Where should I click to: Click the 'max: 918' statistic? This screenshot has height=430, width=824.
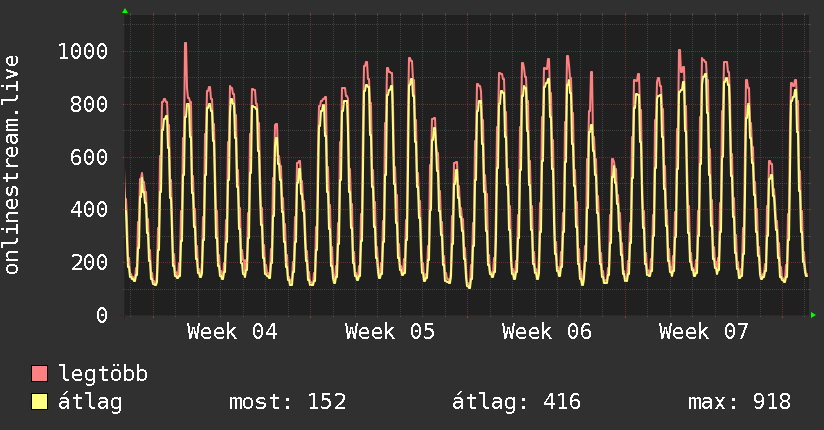click(x=739, y=402)
